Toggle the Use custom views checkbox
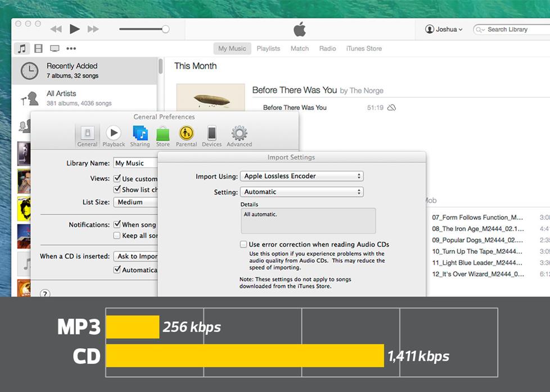 click(117, 178)
